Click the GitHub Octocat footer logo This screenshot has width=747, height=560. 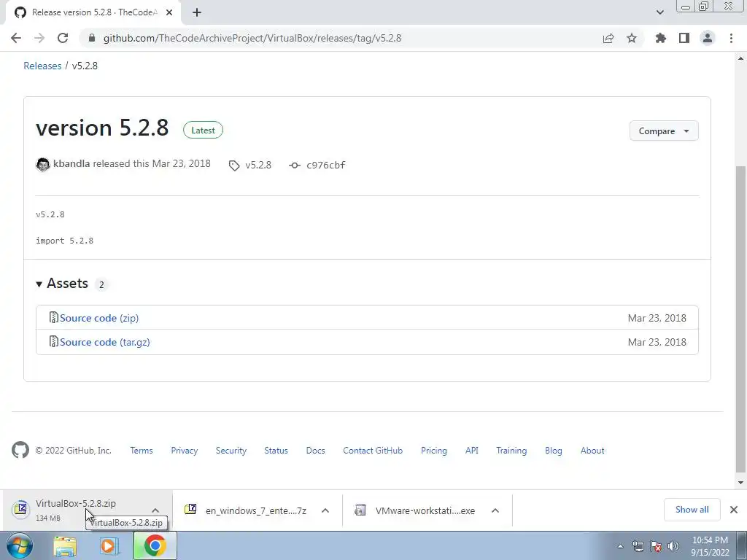20,450
